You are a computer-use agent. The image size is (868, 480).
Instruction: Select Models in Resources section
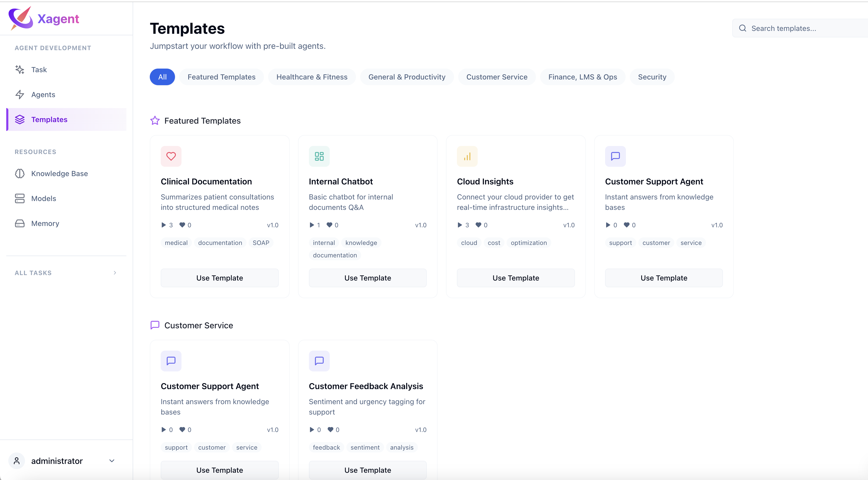coord(44,198)
